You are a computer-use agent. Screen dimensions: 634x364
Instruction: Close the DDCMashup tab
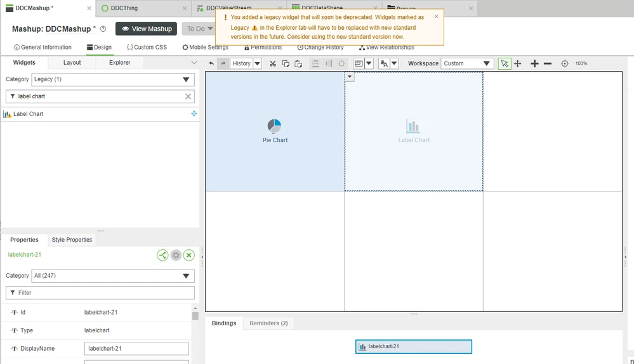tap(89, 8)
